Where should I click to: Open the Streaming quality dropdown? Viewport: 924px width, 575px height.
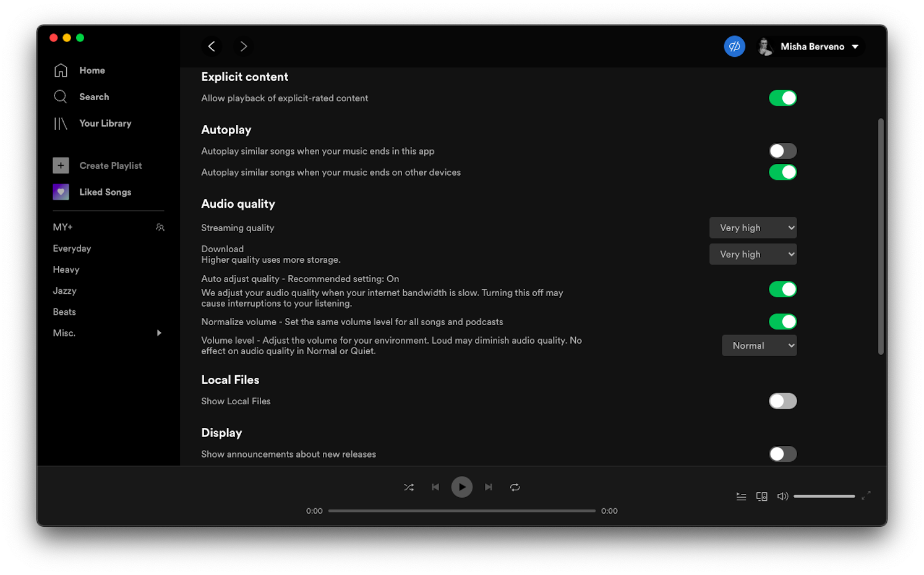click(x=753, y=228)
